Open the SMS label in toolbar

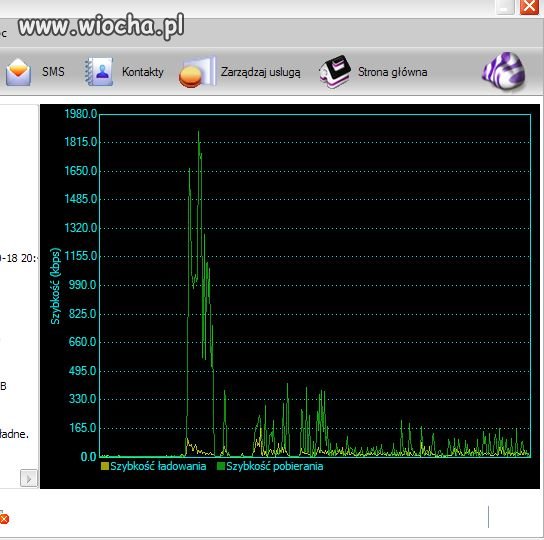[x=53, y=72]
